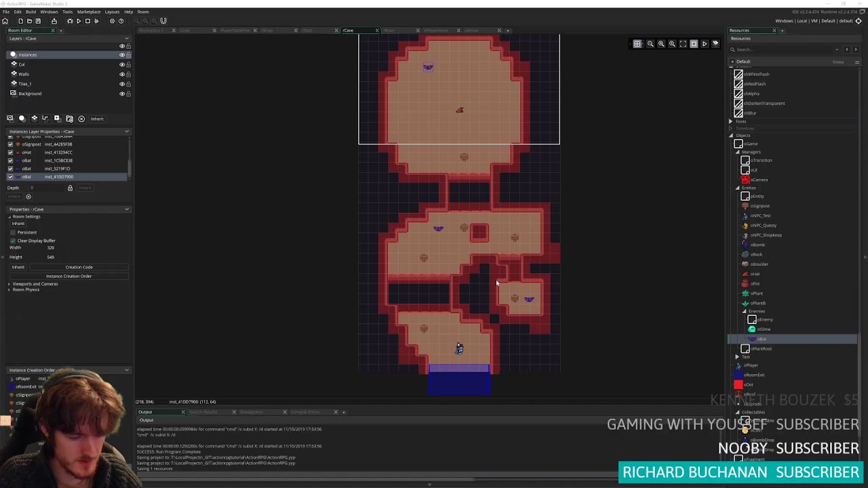Click the Creation Code button
This screenshot has height=488, width=868.
pos(79,267)
